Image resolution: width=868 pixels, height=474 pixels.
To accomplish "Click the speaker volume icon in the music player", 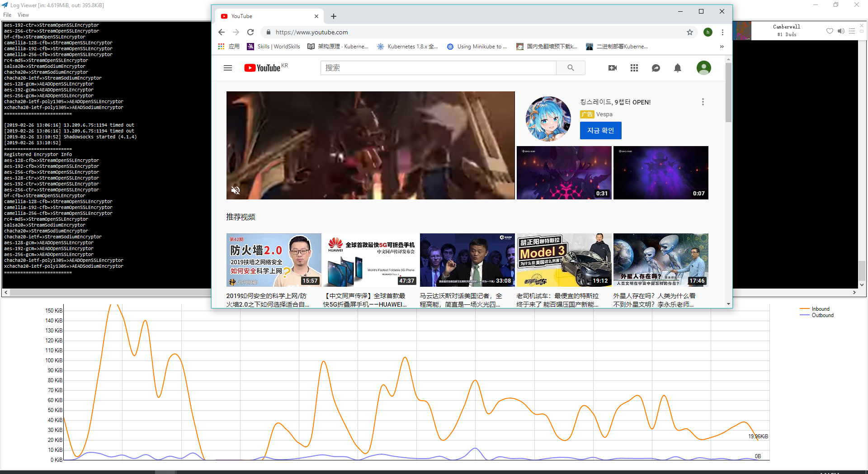I will point(841,31).
